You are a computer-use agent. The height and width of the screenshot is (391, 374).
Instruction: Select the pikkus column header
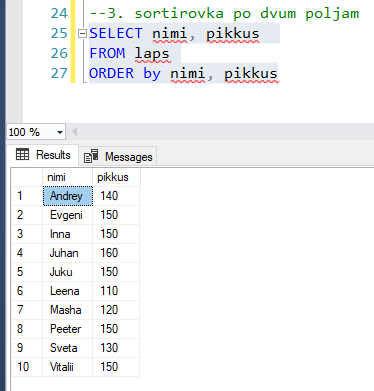click(116, 177)
